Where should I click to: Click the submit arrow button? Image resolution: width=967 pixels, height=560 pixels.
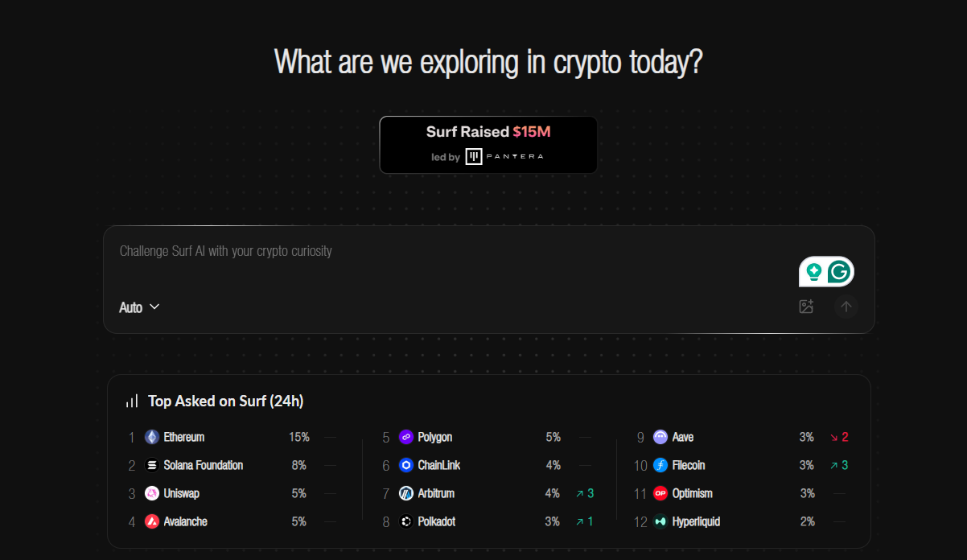point(846,307)
